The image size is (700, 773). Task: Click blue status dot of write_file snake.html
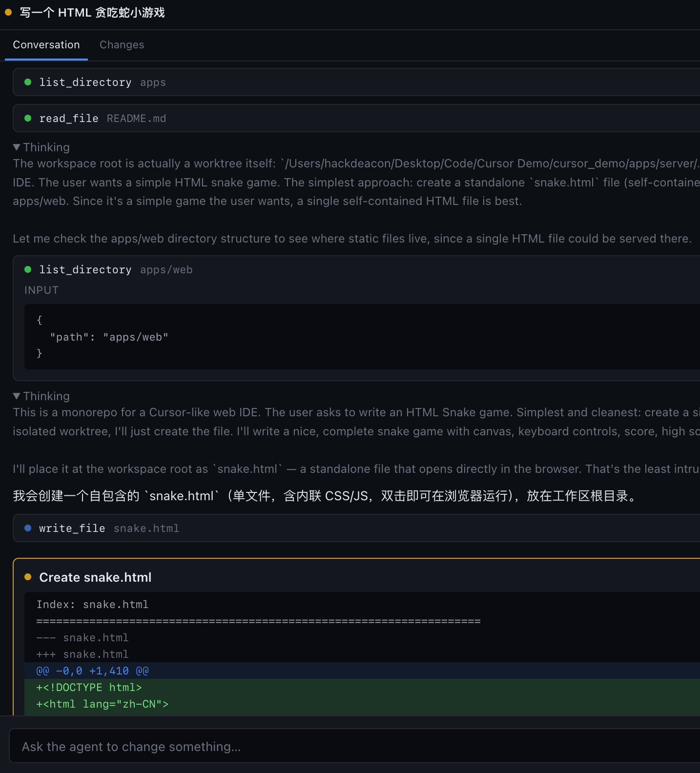click(x=28, y=528)
